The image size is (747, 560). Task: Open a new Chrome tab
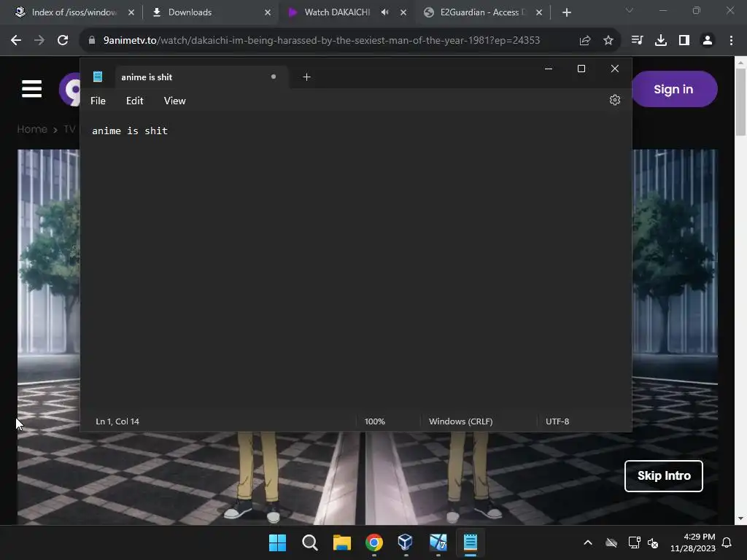click(x=566, y=12)
